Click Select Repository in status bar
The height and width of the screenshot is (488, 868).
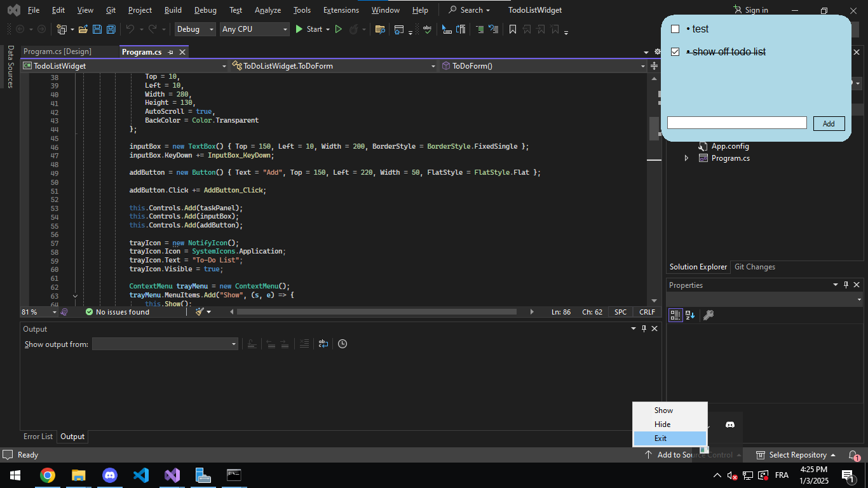coord(796,455)
